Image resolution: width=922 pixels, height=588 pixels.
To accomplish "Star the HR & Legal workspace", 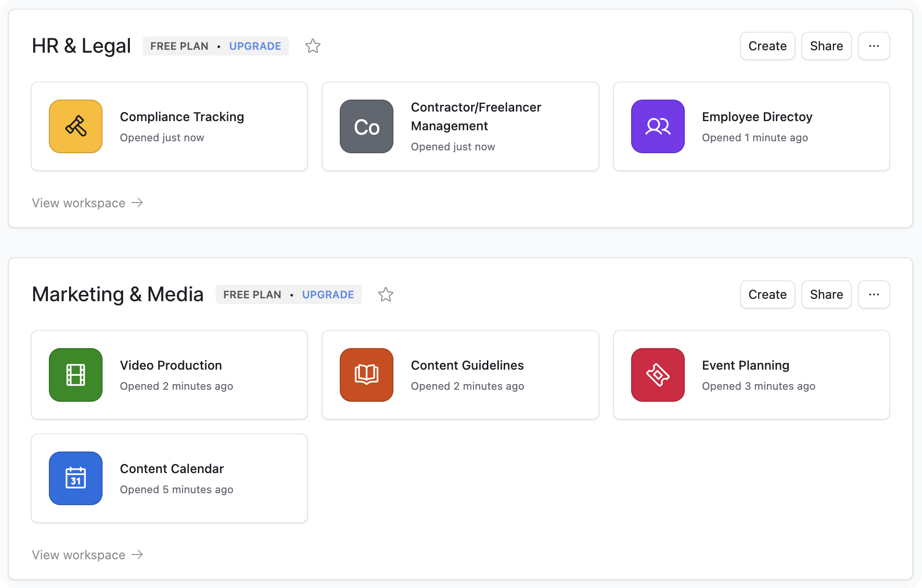I will pos(313,46).
